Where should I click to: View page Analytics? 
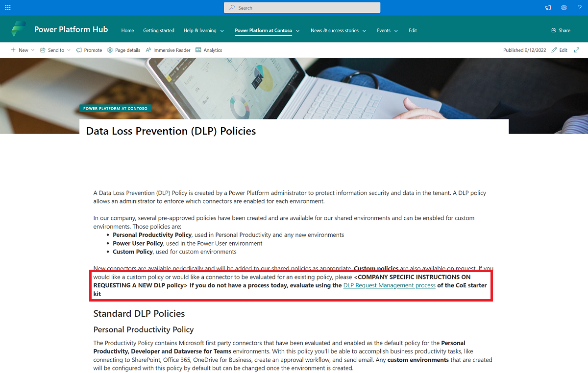click(x=209, y=49)
